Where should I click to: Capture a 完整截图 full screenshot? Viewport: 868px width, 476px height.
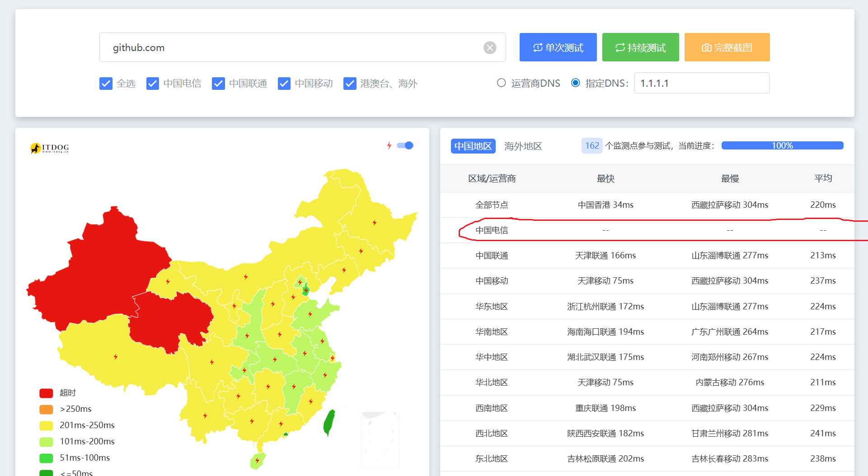point(727,47)
